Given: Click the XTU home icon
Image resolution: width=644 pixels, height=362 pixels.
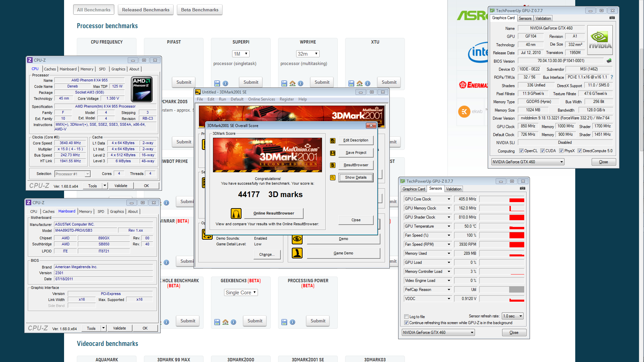Looking at the screenshot, I should point(360,83).
